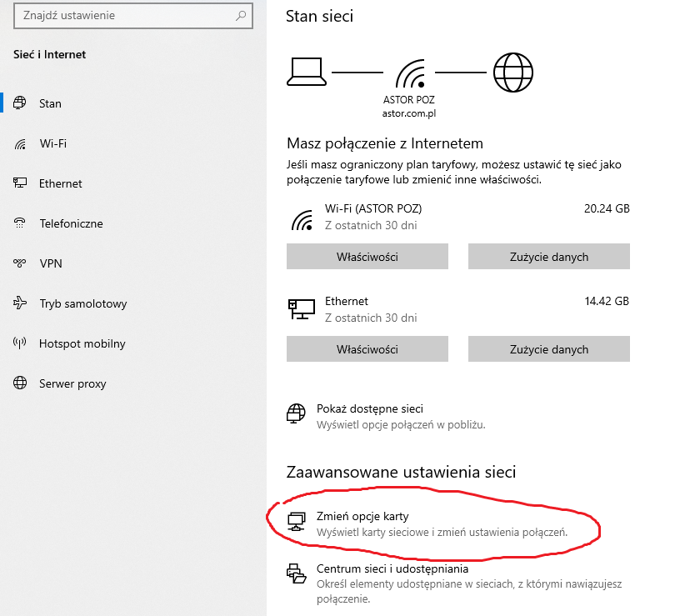The height and width of the screenshot is (616, 675).
Task: Click the 20.24 GB usage value
Action: point(607,208)
